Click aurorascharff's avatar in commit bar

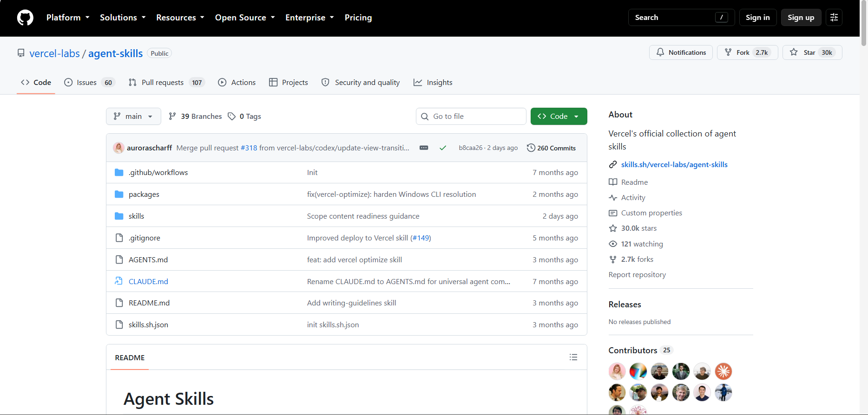click(118, 148)
